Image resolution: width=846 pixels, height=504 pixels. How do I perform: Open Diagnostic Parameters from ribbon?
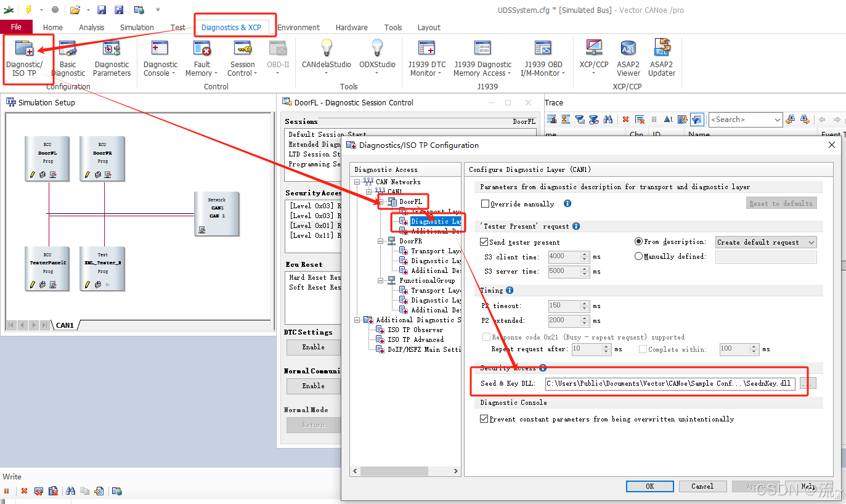click(x=112, y=59)
